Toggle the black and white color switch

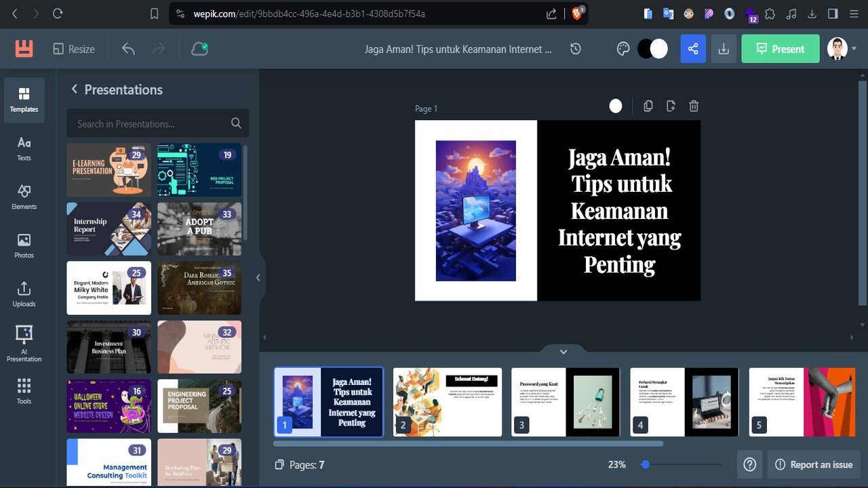652,49
